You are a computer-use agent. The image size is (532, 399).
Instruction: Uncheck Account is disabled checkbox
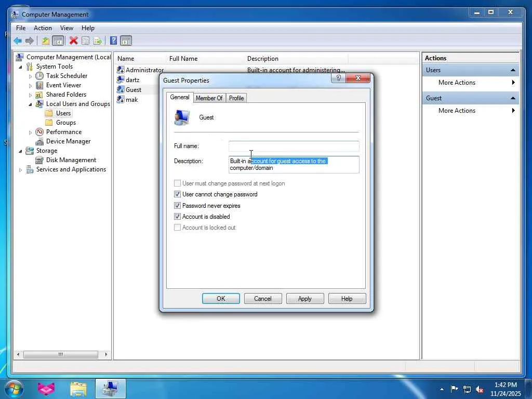[x=177, y=217]
